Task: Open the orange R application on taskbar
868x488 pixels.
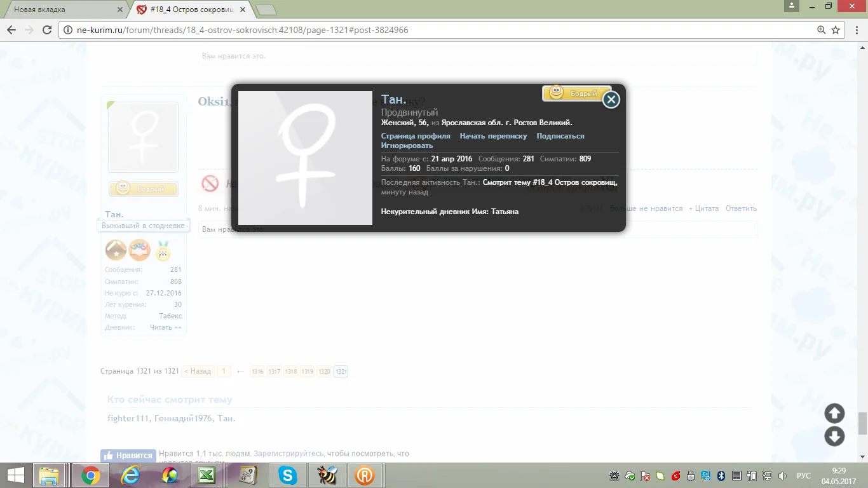Action: point(365,475)
